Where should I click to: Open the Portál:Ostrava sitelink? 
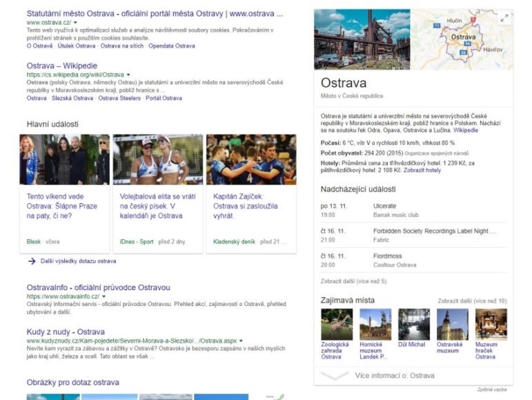164,98
